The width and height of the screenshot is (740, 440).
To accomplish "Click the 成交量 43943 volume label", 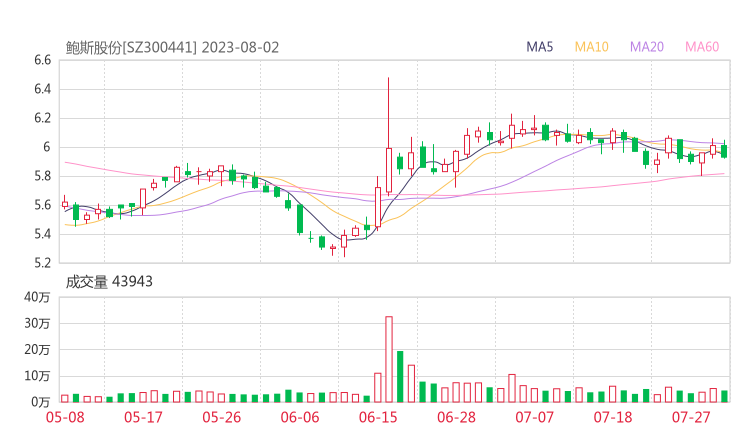I will click(x=109, y=282).
